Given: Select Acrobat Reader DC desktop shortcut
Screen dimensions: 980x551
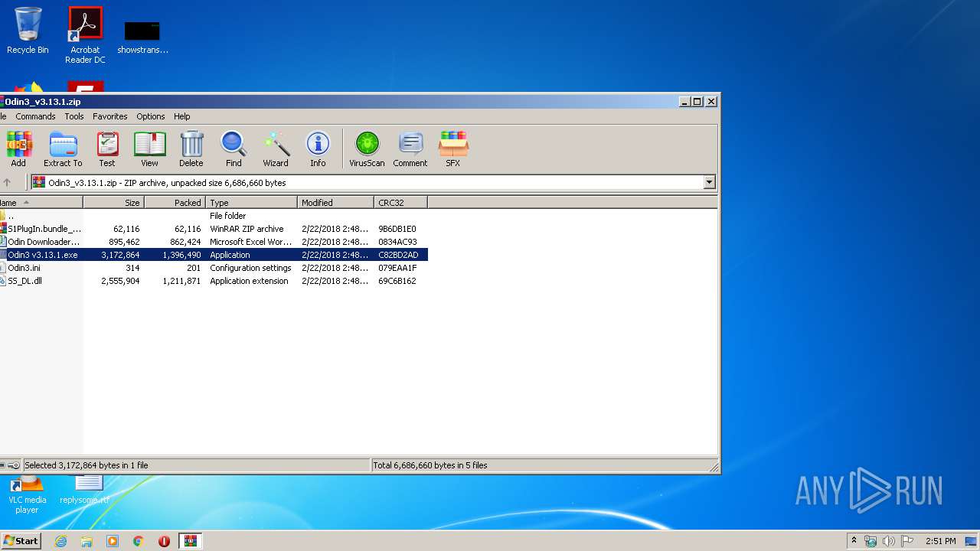Looking at the screenshot, I should (x=85, y=35).
